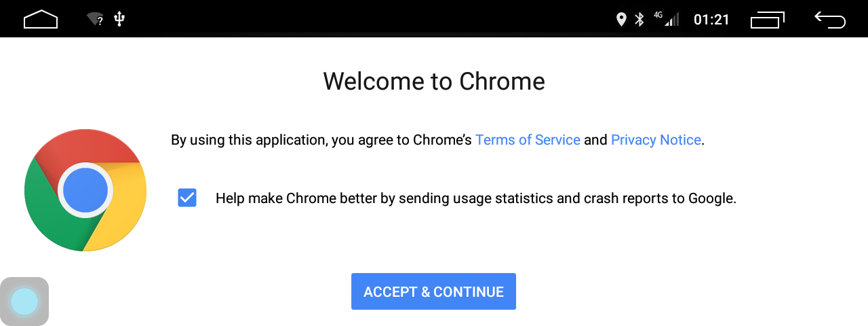Screen dimensions: 868x326
Task: Tap the Wi-Fi status icon with question mark
Action: point(95,19)
